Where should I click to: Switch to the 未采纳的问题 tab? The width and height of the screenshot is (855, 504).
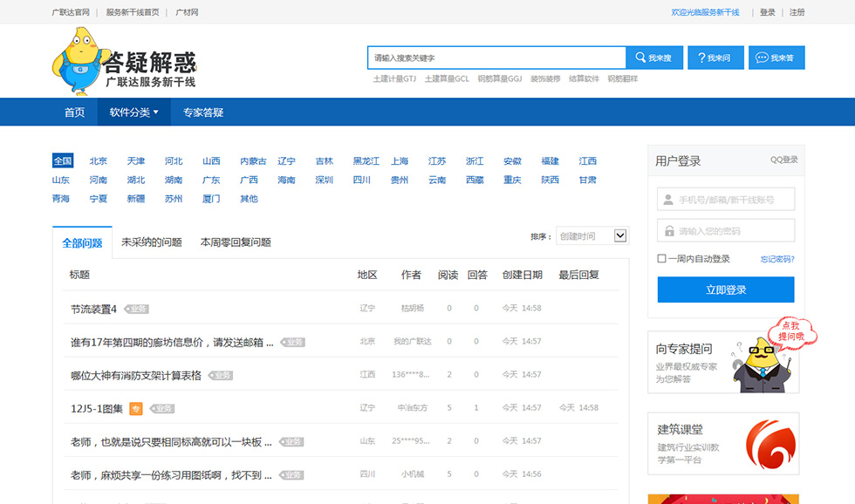point(151,242)
